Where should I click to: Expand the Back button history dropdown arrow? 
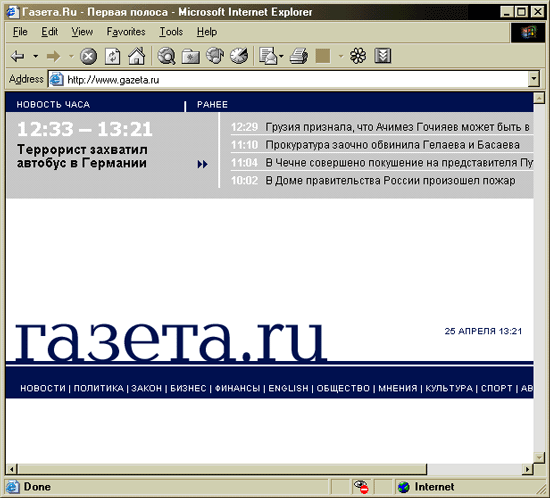point(35,56)
